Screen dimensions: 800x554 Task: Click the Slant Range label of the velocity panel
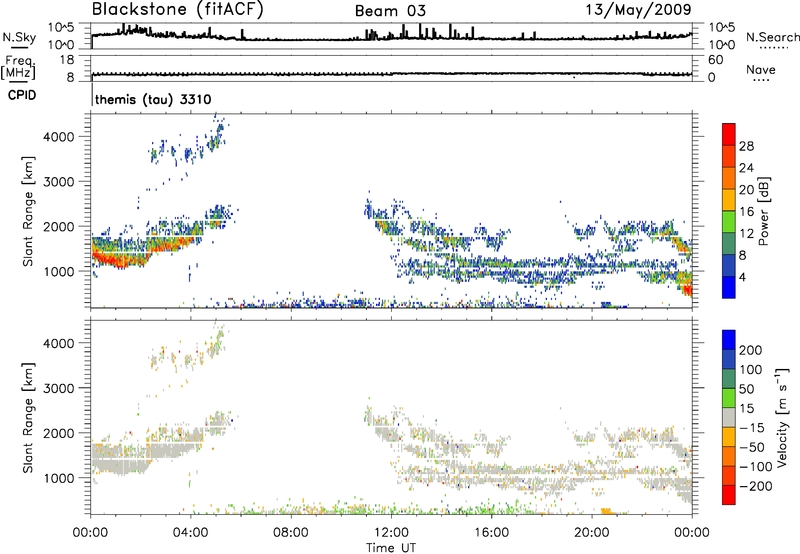click(28, 418)
